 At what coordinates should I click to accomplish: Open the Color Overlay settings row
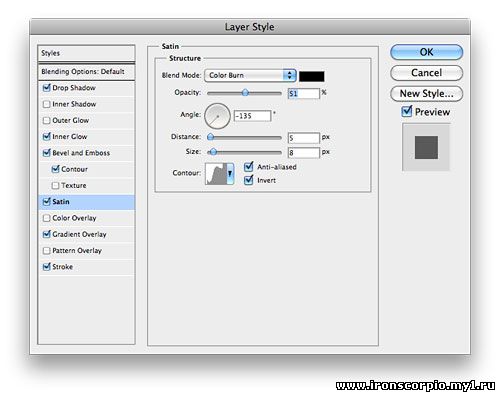tap(87, 218)
